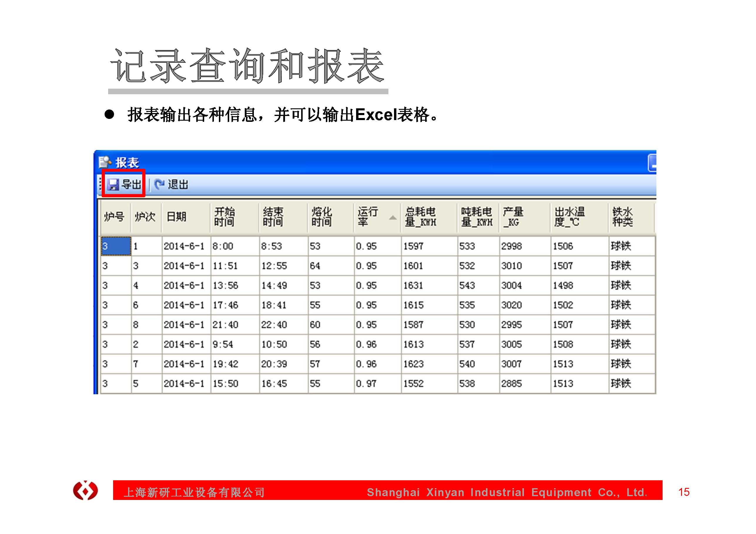
Task: Select the end time cell 18:41
Action: (284, 305)
